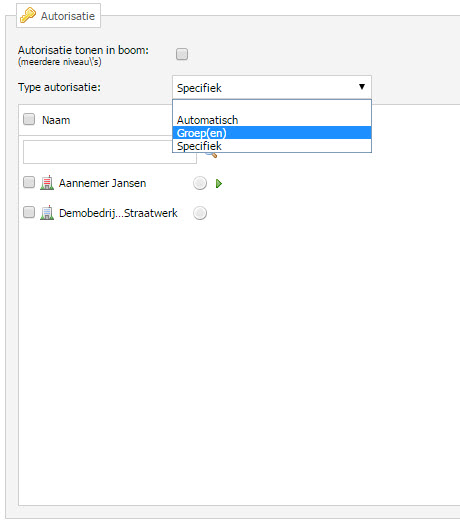Select the blank option in the dropdown list

click(x=272, y=107)
